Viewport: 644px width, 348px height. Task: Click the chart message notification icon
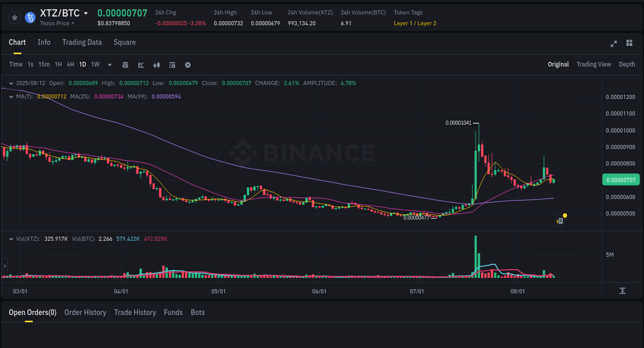560,221
